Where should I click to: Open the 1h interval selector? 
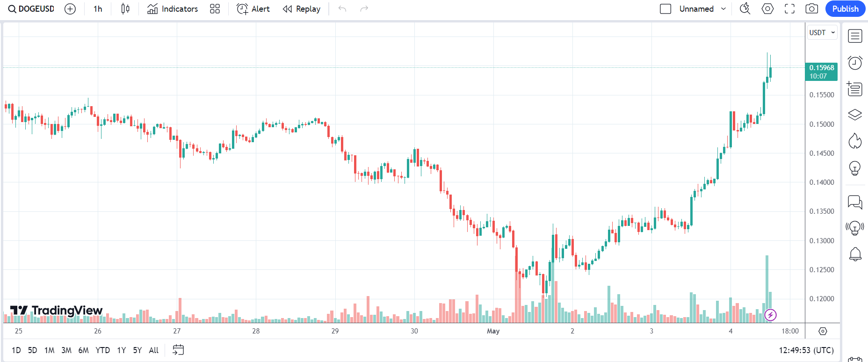point(97,8)
